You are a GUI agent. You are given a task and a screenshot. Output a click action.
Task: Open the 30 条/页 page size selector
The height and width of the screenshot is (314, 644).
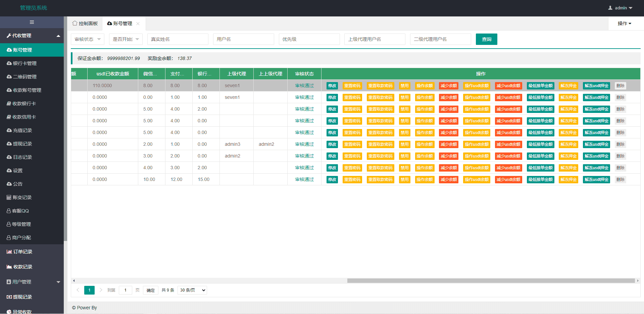[x=192, y=290]
